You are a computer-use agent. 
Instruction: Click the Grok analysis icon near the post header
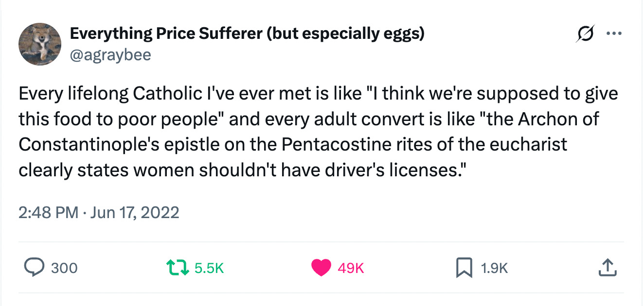tap(587, 33)
